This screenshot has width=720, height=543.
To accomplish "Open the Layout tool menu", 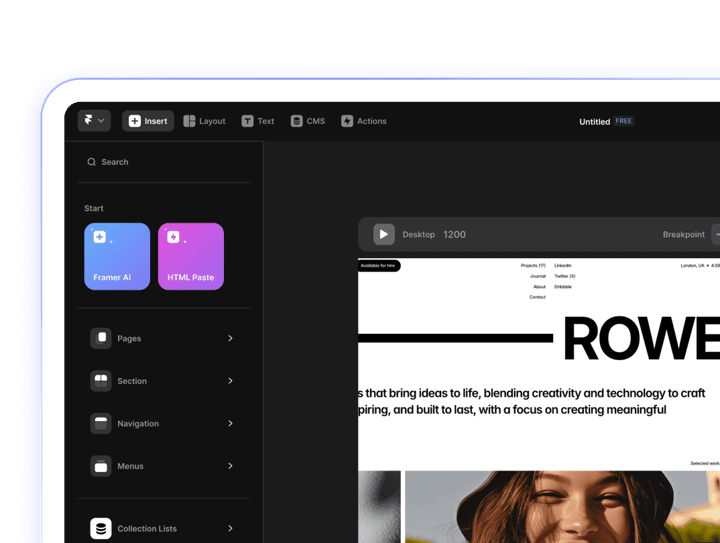I will tap(204, 121).
